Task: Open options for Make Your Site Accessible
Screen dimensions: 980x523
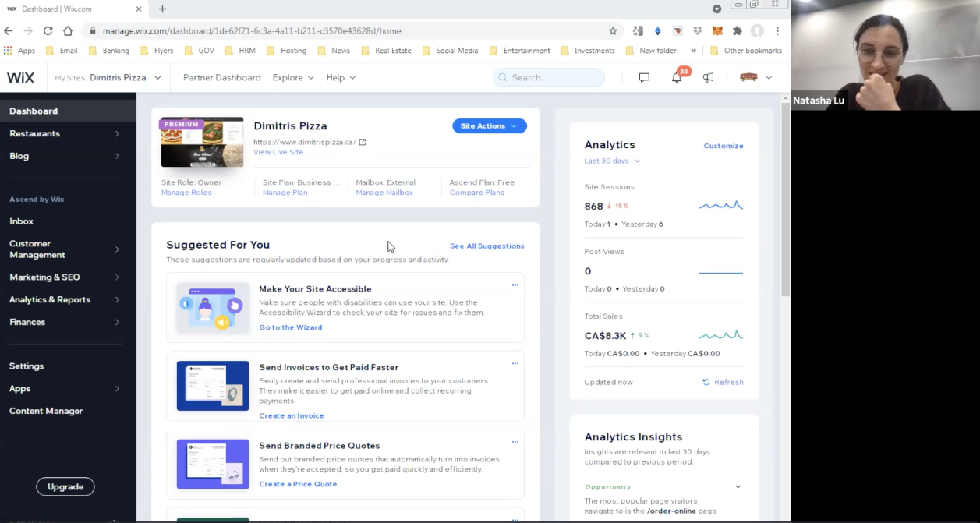Action: [x=515, y=285]
